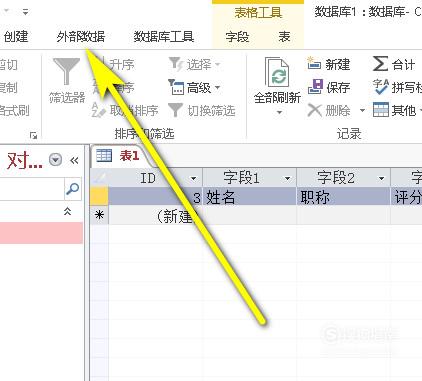The height and width of the screenshot is (381, 422).
Task: Select the highlighted pink navigation pane item
Action: pyautogui.click(x=41, y=233)
